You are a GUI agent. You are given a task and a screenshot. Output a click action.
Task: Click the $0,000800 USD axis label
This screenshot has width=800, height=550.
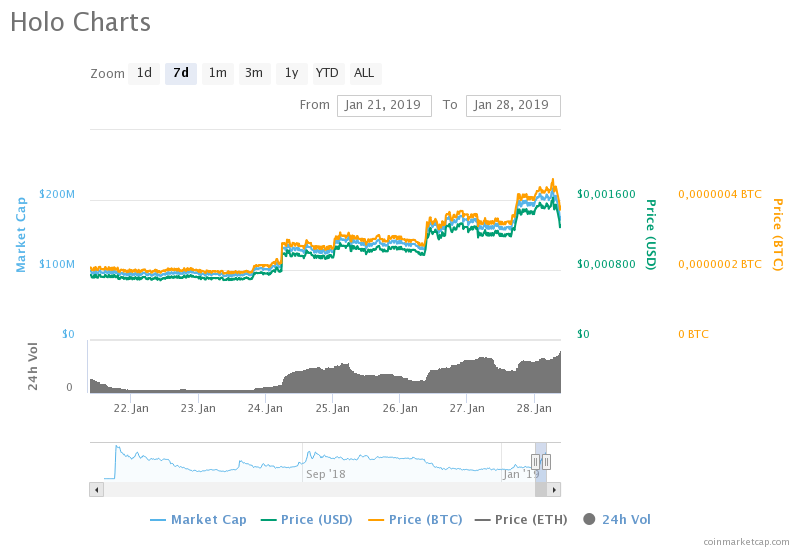(606, 264)
